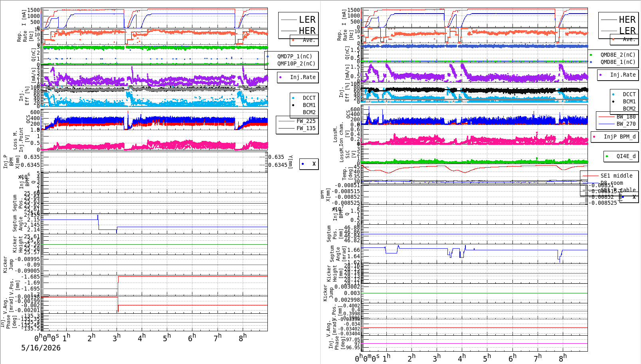The image size is (641, 364).
Task: Click the 7h time tick on the right plot
Action: click(x=538, y=358)
